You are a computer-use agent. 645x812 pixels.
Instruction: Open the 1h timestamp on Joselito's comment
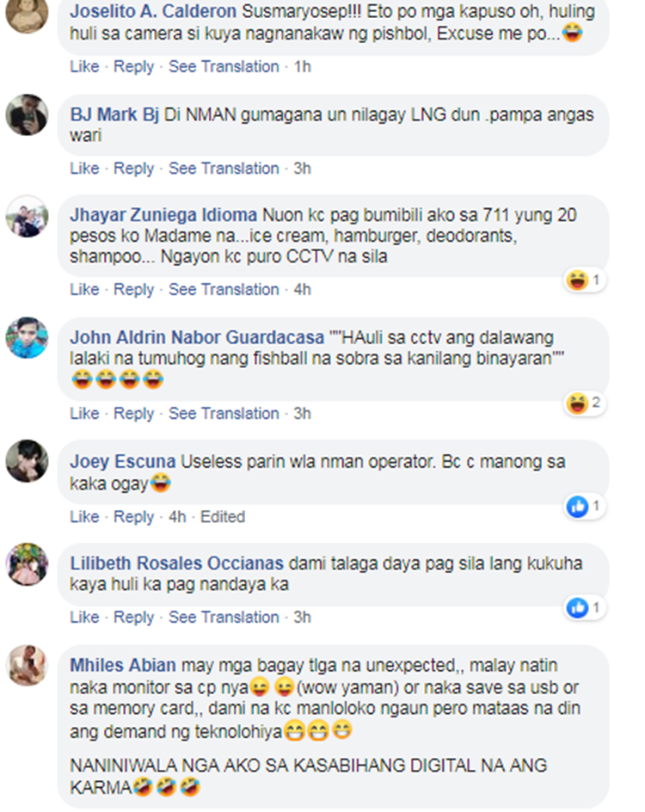[303, 67]
